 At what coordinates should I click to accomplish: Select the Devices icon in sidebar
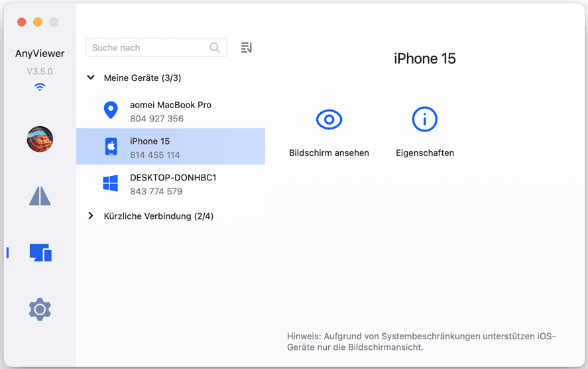coord(40,252)
